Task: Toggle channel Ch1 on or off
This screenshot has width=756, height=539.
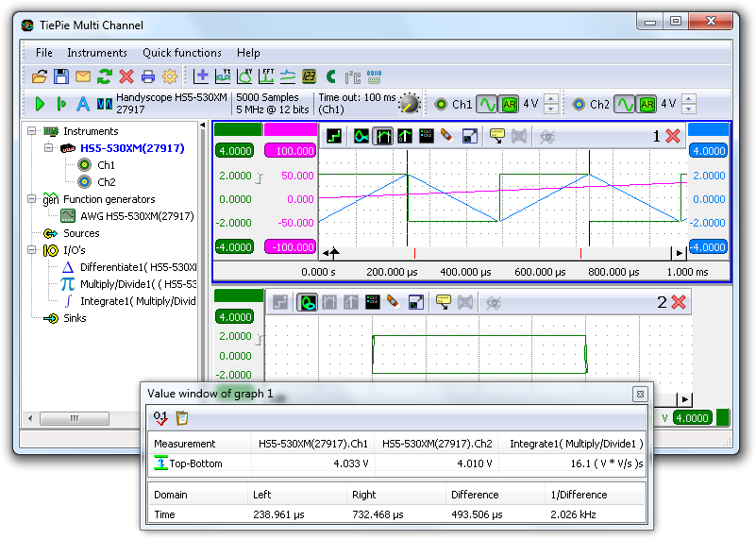Action: pos(441,104)
